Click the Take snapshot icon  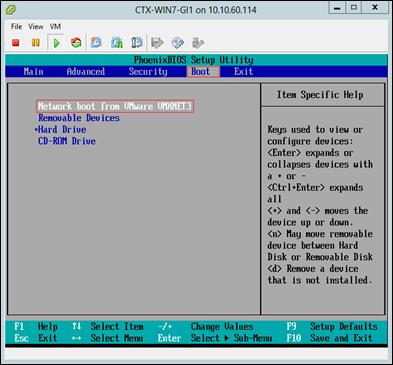[96, 43]
